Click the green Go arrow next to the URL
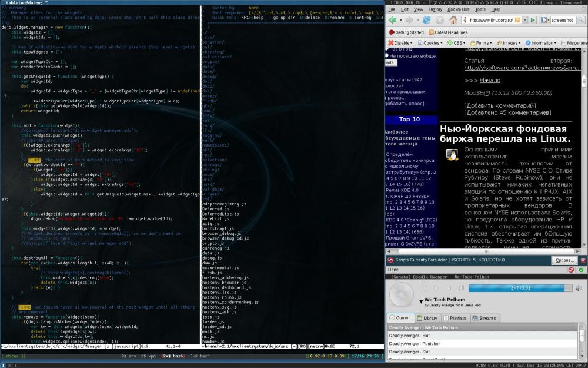588x368 pixels. (x=533, y=20)
